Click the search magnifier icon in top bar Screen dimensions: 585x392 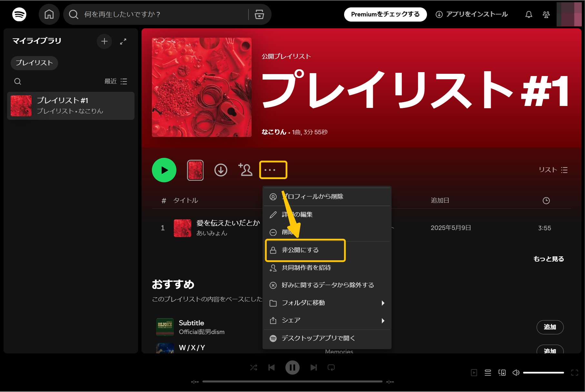(74, 14)
